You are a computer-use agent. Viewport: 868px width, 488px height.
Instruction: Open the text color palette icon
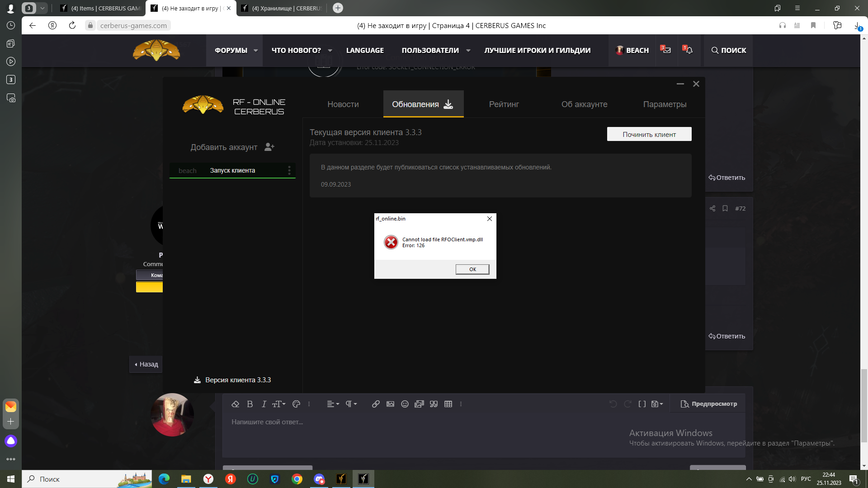coord(296,404)
